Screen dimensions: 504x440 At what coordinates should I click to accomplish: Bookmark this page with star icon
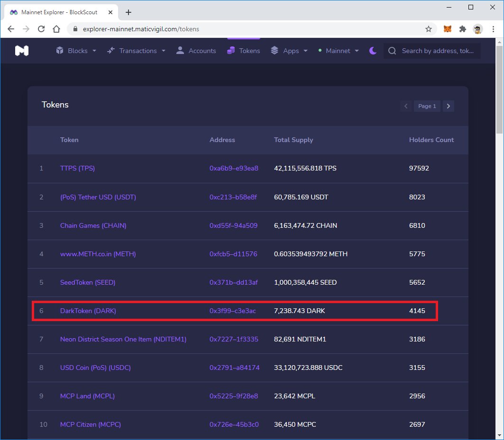pos(429,29)
